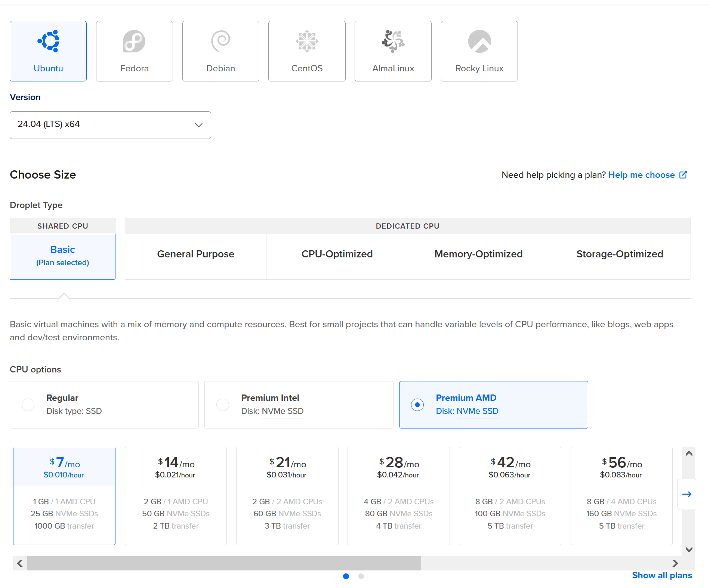Click the DEDICATED CPU header
Screen dimensions: 710x588
(x=408, y=226)
